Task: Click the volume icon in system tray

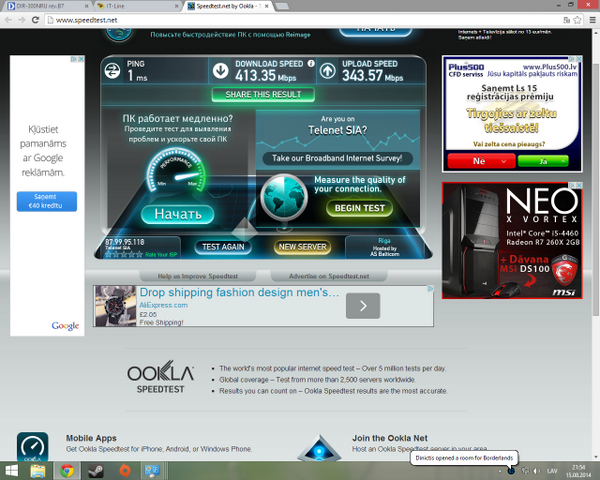Action: pyautogui.click(x=536, y=471)
